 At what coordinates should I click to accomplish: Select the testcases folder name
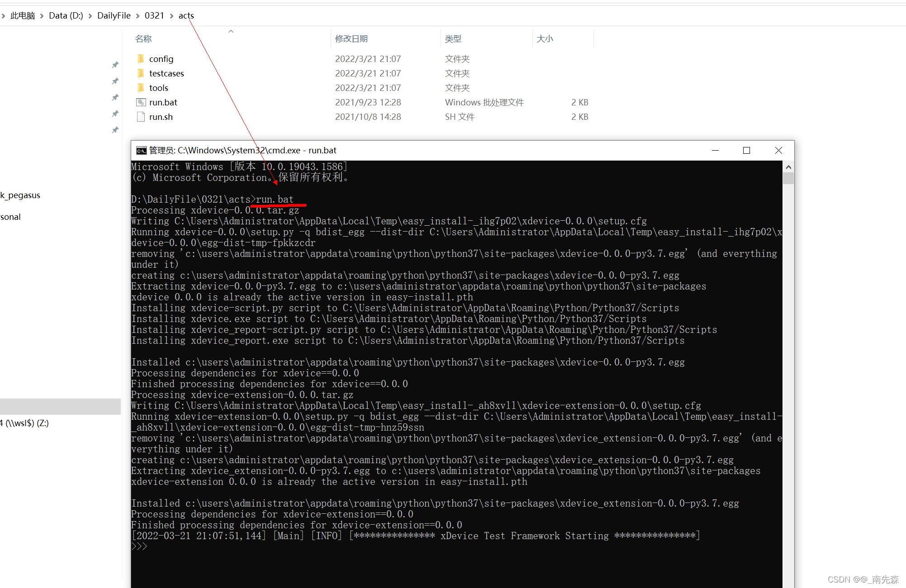click(x=166, y=74)
